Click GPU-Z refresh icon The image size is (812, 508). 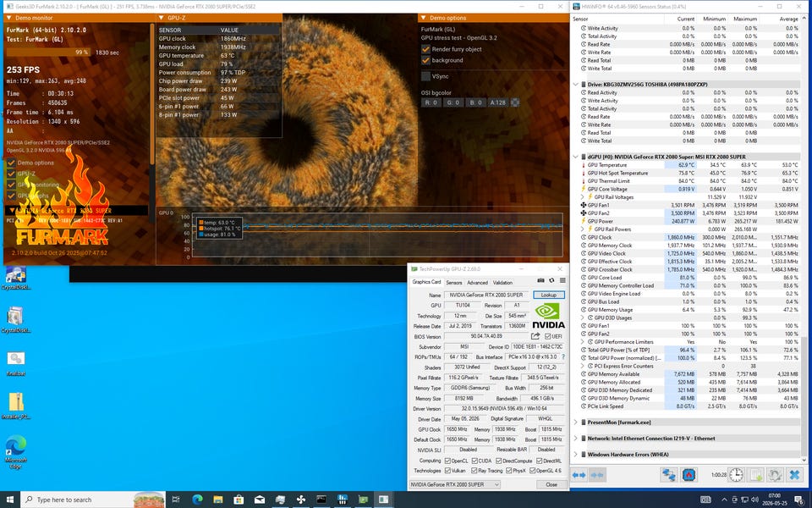click(551, 280)
